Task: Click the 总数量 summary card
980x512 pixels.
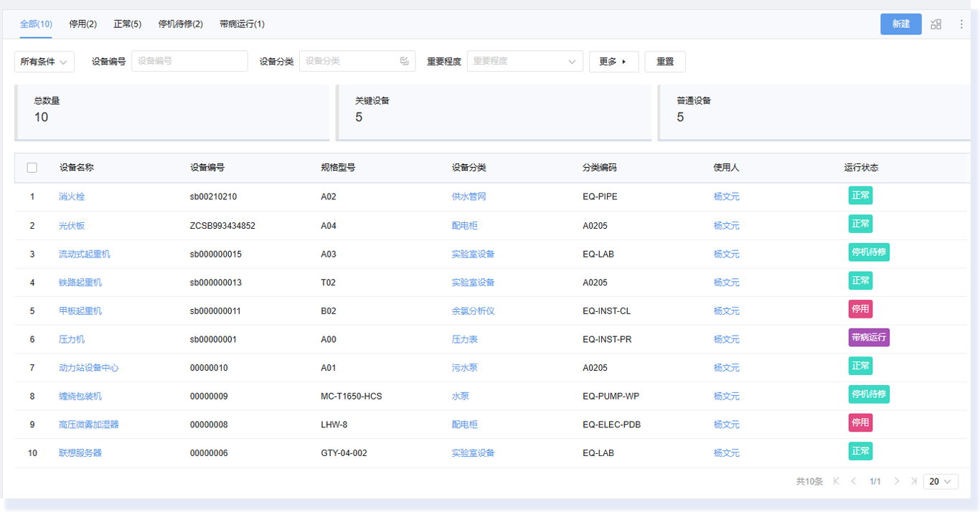Action: (172, 113)
